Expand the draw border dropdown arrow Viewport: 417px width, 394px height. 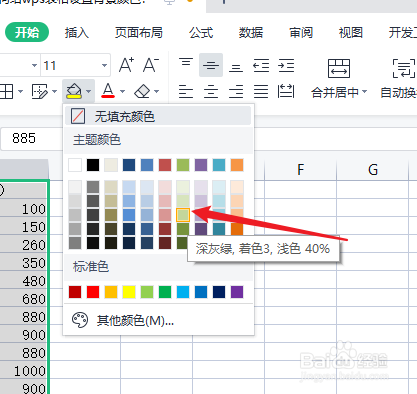[x=54, y=91]
